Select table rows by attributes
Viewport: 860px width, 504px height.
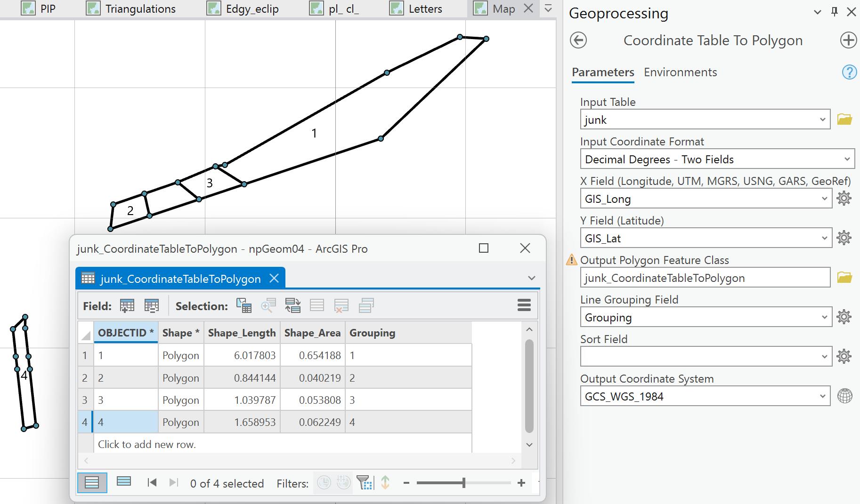[244, 305]
